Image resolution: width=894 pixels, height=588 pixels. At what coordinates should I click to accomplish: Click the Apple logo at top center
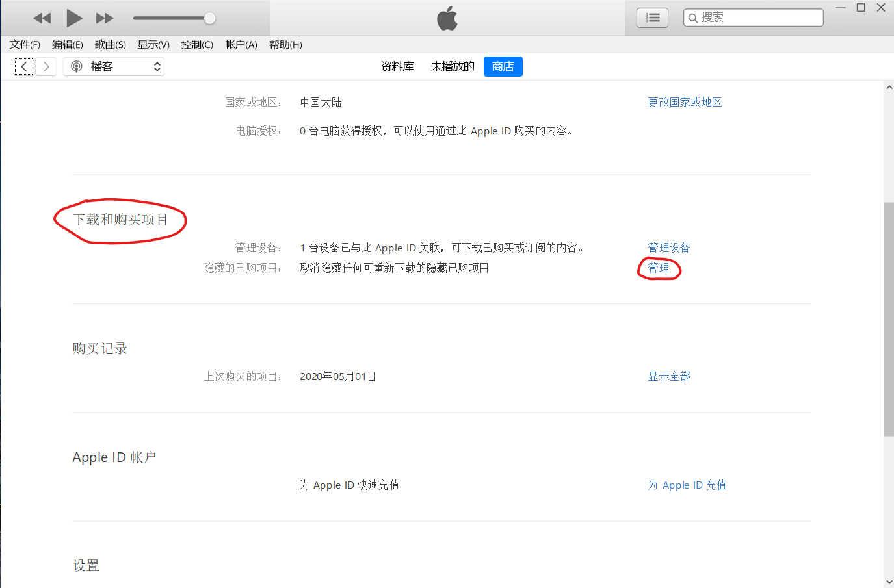(447, 18)
